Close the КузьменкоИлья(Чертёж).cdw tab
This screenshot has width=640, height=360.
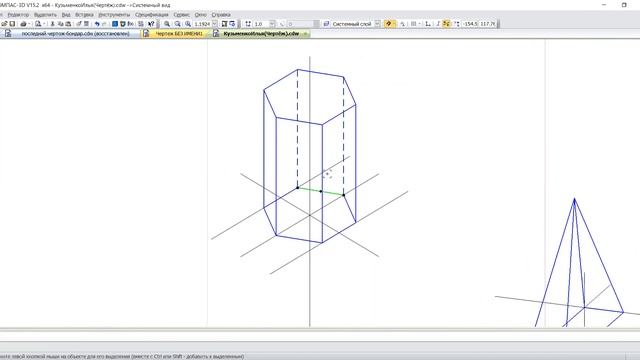305,34
